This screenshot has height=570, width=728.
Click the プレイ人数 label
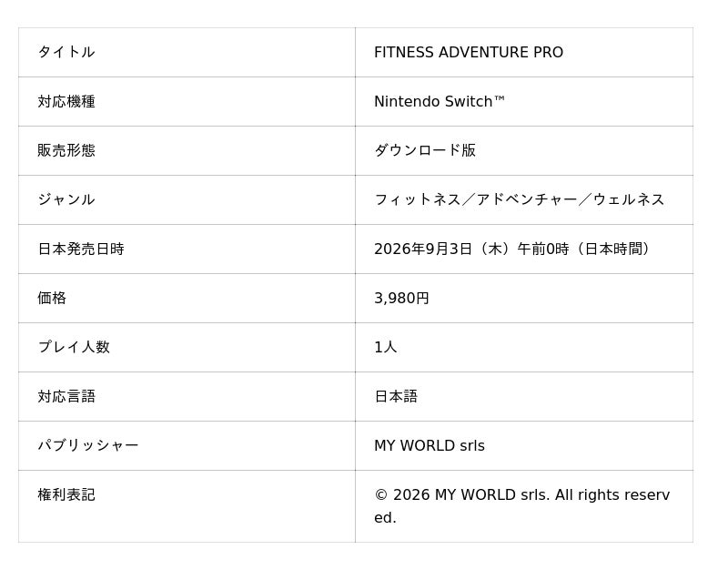point(74,347)
